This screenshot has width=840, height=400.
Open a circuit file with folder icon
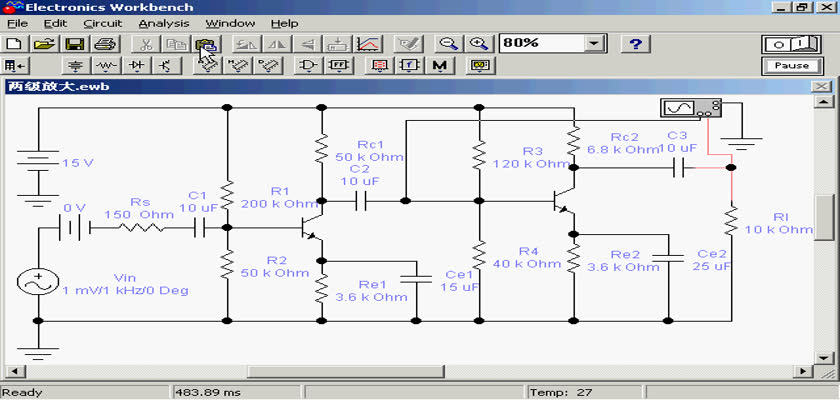[x=45, y=43]
